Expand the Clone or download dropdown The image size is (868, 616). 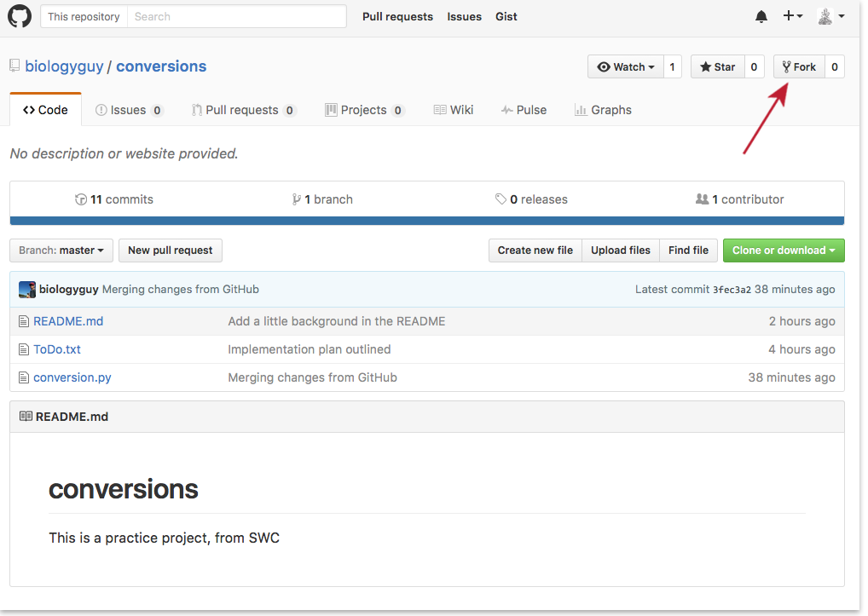coord(784,250)
